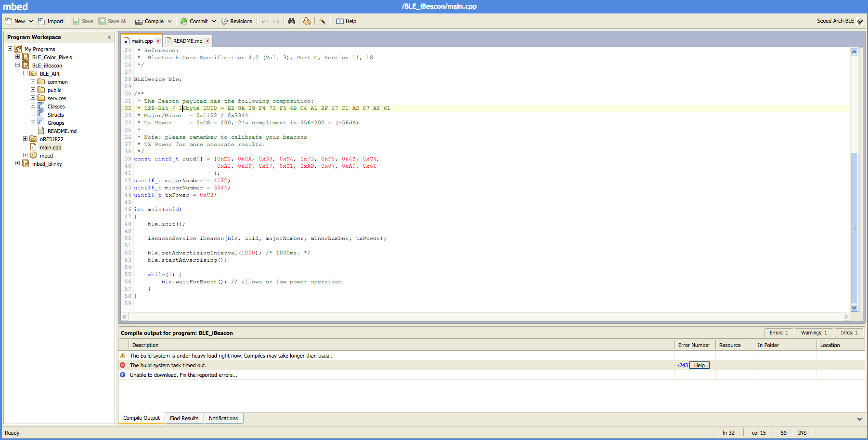Click the Print icon in toolbar
Viewport: 868px width, 440px height.
pyautogui.click(x=307, y=21)
